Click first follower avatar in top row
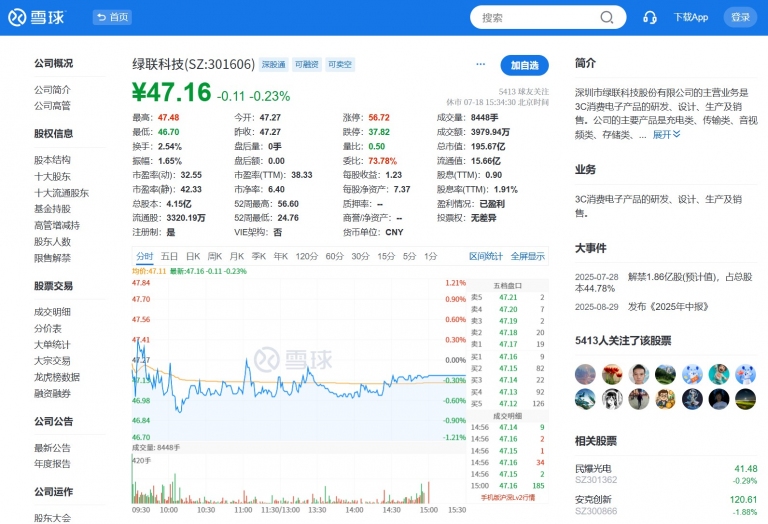Viewport: 768px width, 524px height. click(x=585, y=374)
